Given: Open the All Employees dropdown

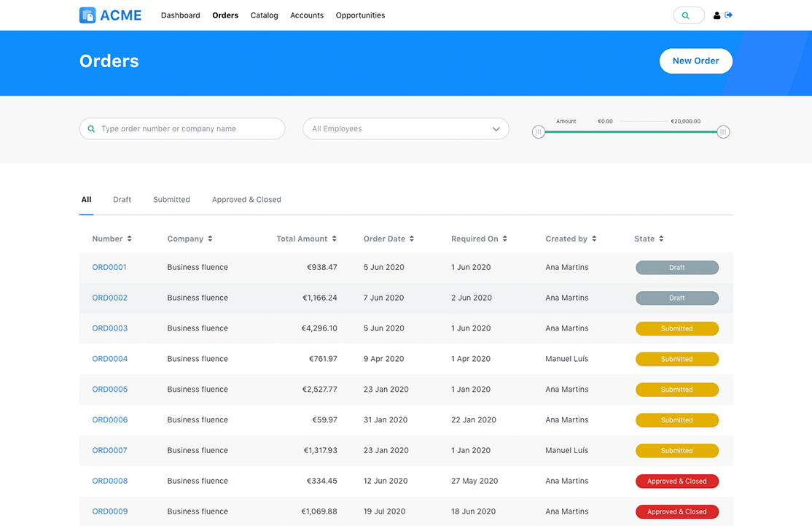Looking at the screenshot, I should coord(405,128).
